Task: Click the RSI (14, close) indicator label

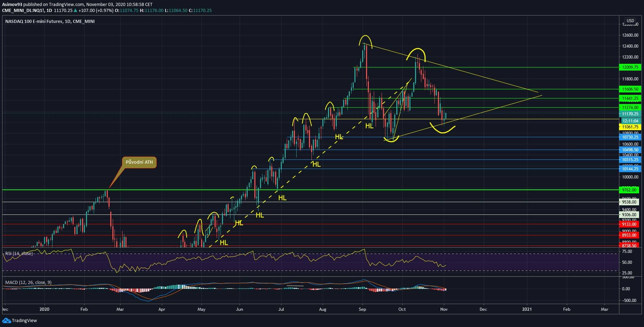Action: [x=19, y=254]
